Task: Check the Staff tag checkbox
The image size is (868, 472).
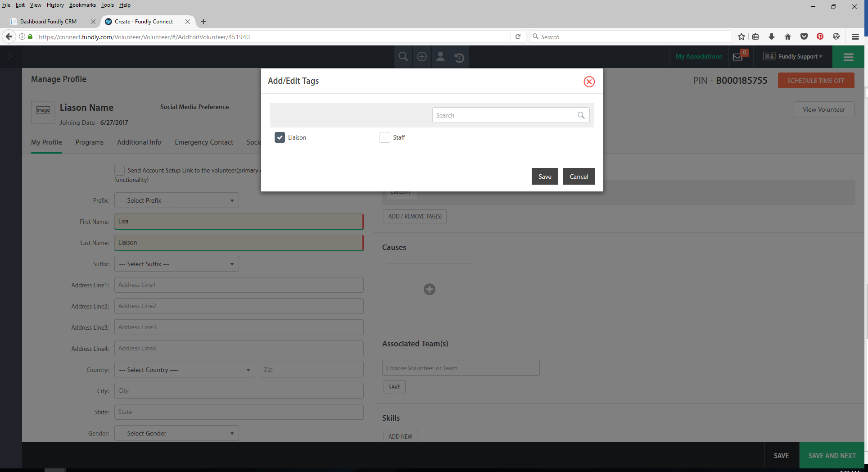Action: (385, 137)
